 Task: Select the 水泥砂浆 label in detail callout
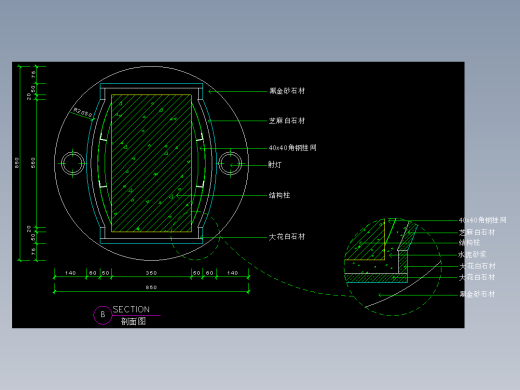[472, 255]
